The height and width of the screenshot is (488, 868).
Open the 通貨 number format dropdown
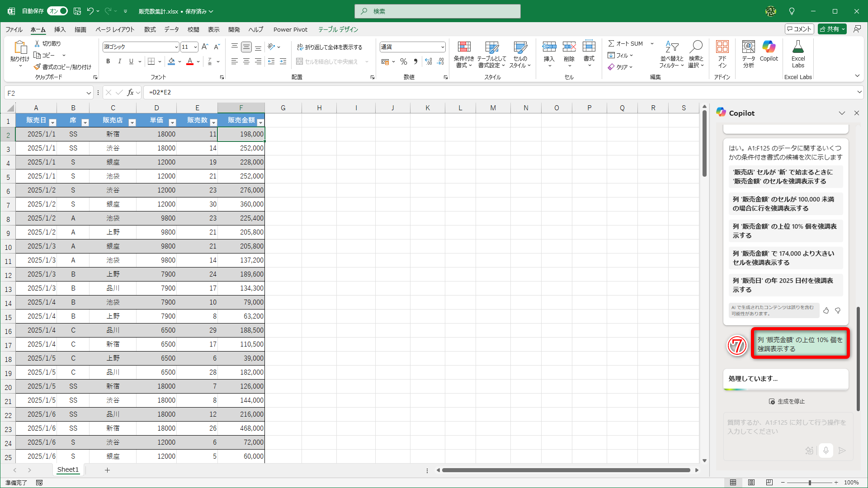tap(442, 47)
